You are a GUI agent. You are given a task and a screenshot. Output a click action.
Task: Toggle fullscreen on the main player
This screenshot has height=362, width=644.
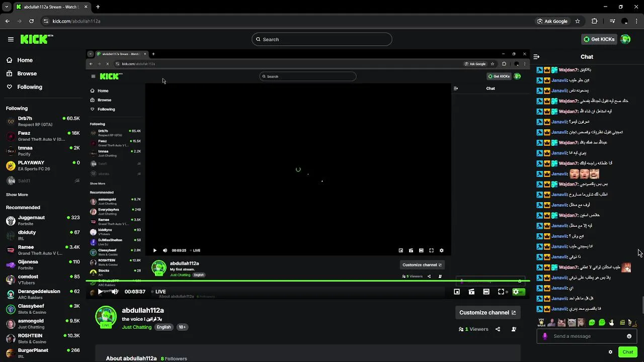click(501, 292)
